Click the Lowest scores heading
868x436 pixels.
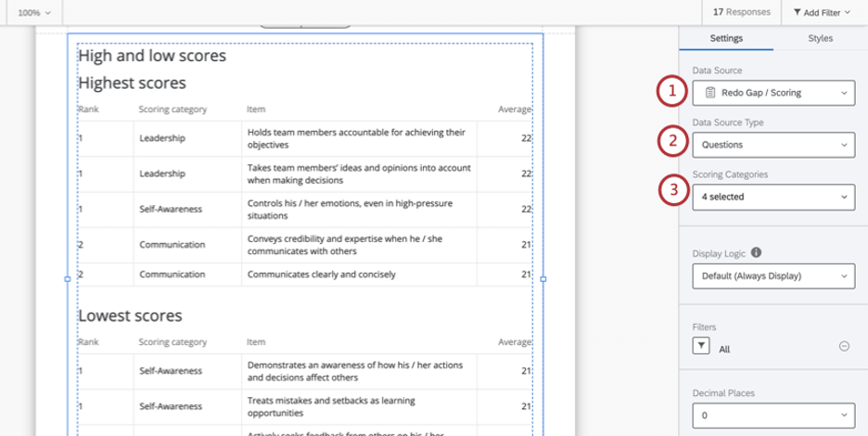tap(129, 315)
